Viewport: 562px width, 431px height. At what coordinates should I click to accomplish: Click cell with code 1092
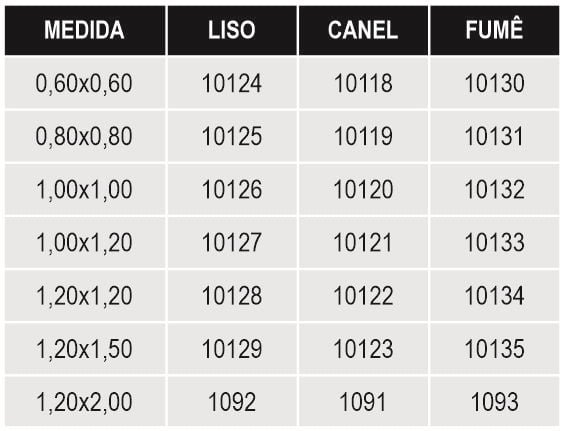(x=232, y=401)
